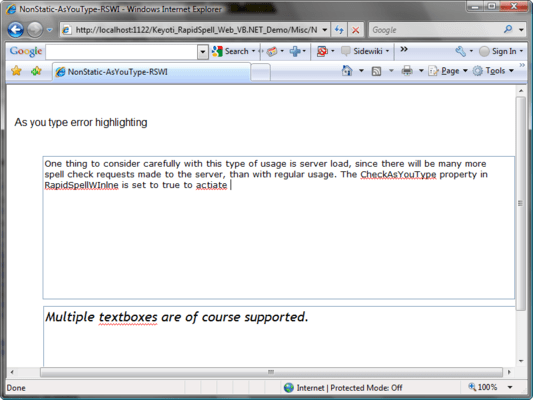Image resolution: width=533 pixels, height=400 pixels.
Task: Open Favorites Center star icon
Action: click(16, 71)
